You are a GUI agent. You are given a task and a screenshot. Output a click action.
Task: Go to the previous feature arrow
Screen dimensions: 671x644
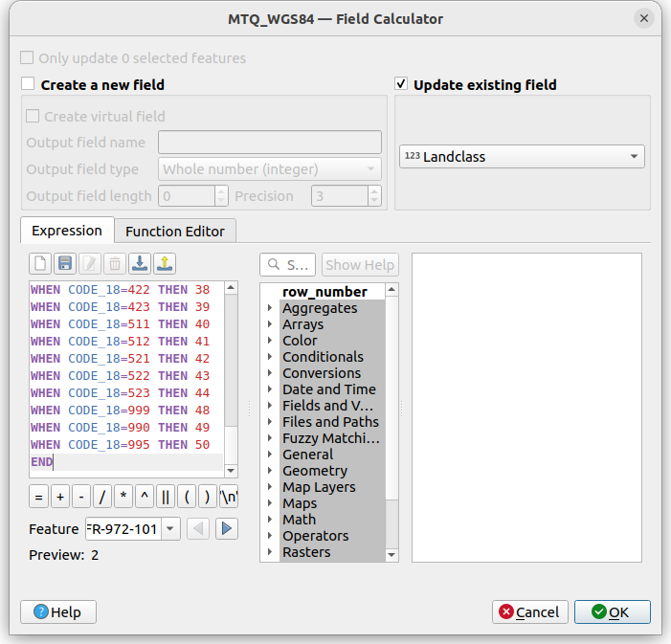coord(198,529)
